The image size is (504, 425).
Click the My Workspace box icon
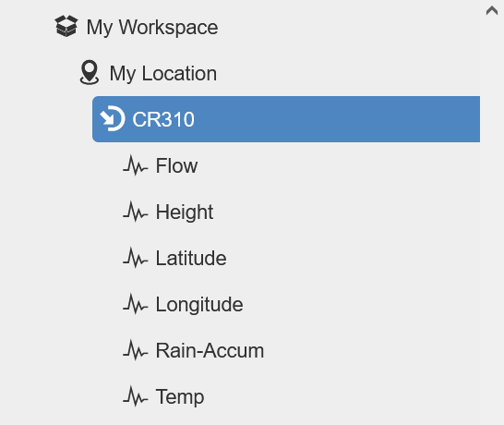pyautogui.click(x=66, y=26)
